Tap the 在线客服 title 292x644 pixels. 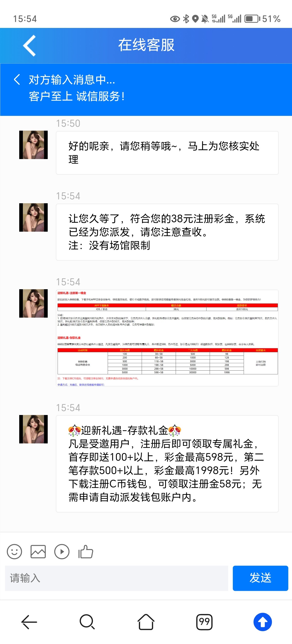146,45
